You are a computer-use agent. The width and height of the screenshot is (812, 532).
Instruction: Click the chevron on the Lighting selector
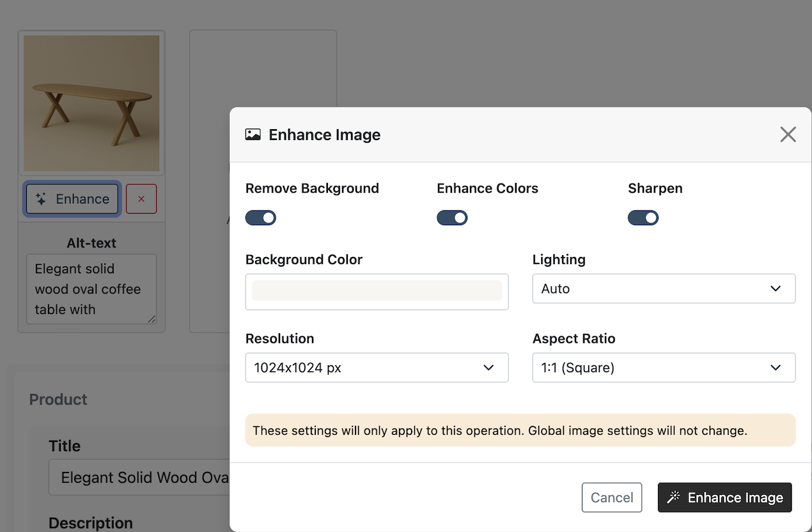pyautogui.click(x=776, y=288)
